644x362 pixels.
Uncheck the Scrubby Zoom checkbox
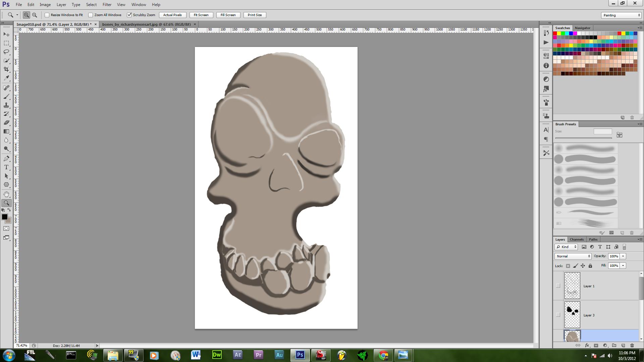click(x=129, y=15)
